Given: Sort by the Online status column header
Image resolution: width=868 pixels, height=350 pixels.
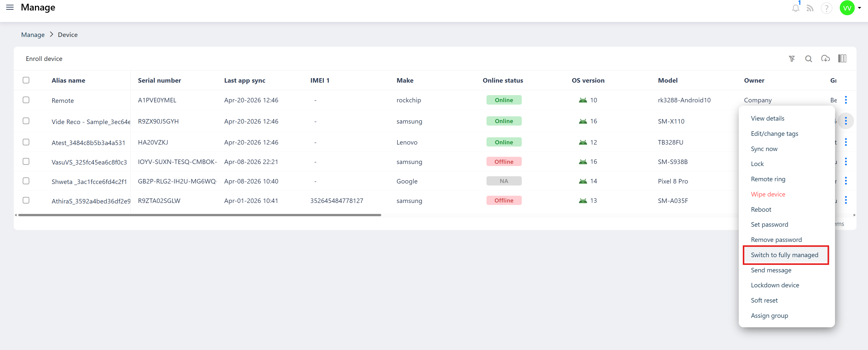Looking at the screenshot, I should (503, 80).
